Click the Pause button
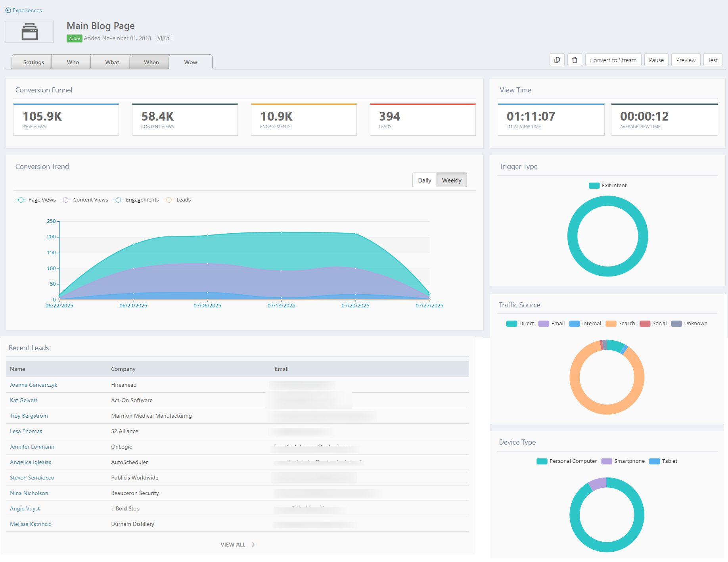This screenshot has width=728, height=562. point(656,60)
